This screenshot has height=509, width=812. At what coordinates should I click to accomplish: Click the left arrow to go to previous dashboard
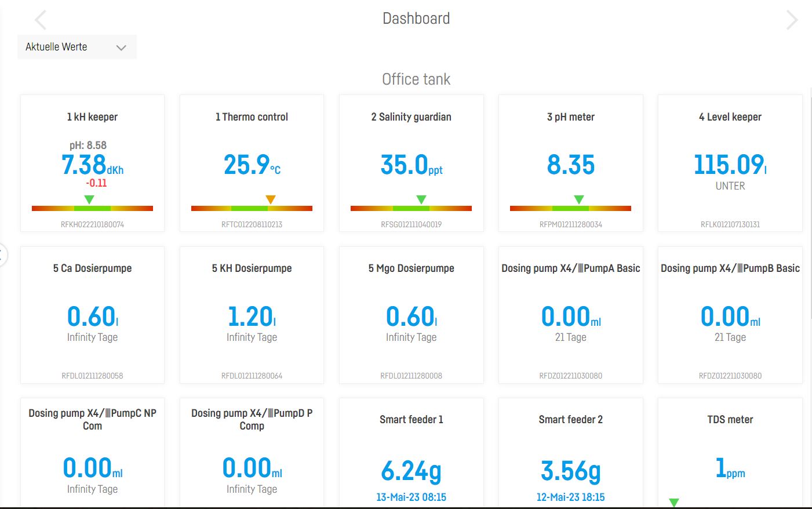pos(41,20)
